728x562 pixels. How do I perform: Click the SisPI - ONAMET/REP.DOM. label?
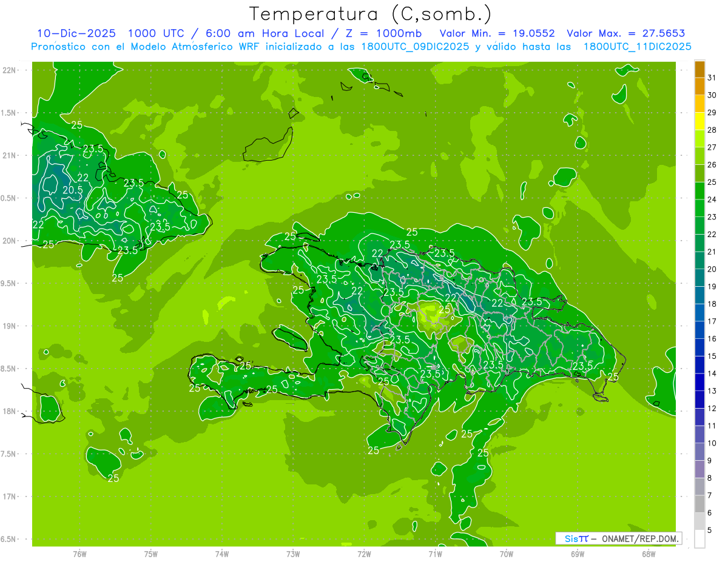[x=619, y=538]
